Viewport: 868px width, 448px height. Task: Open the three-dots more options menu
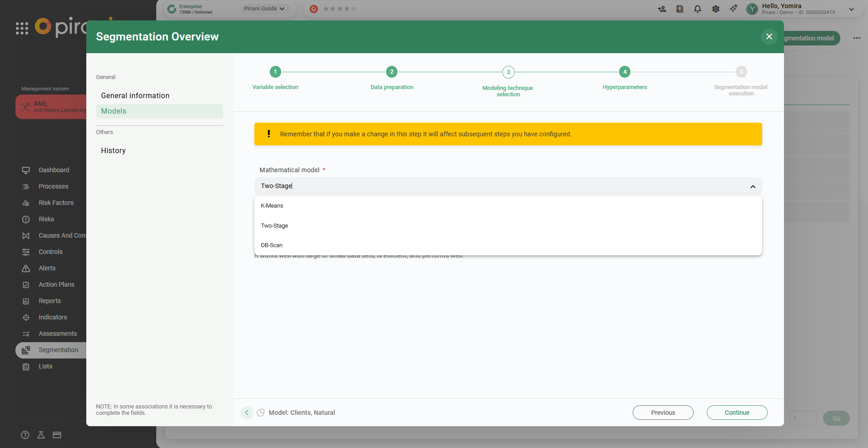tap(857, 38)
